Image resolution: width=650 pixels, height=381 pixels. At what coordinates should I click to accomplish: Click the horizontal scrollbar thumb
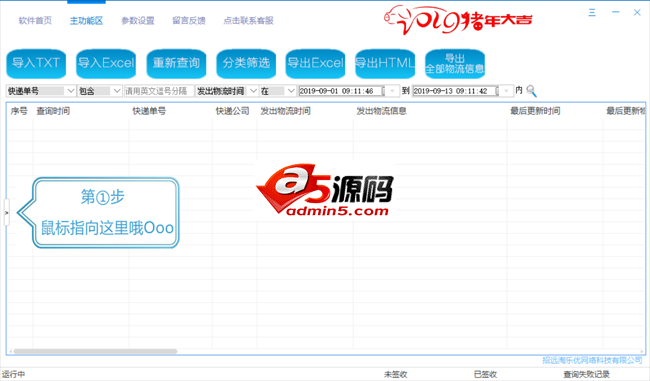pos(95,351)
